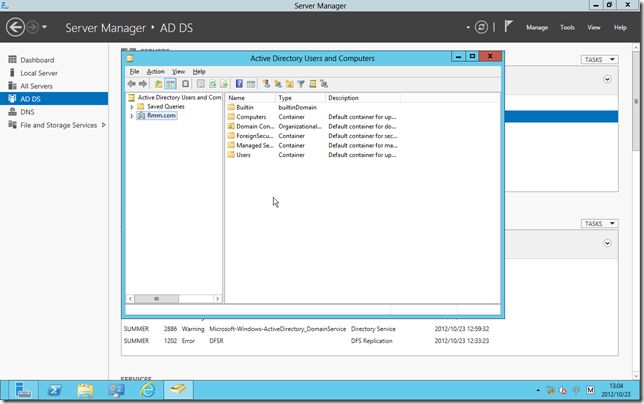Click the M input method tray icon
644x404 pixels.
590,390
